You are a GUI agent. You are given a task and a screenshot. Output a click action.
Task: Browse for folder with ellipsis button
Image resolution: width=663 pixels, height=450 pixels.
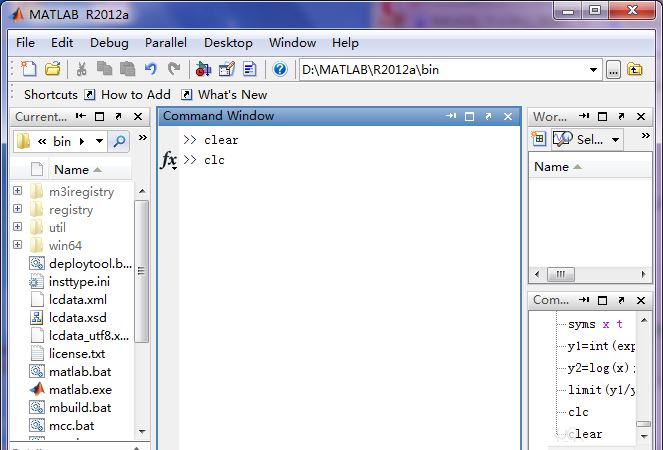click(x=613, y=70)
